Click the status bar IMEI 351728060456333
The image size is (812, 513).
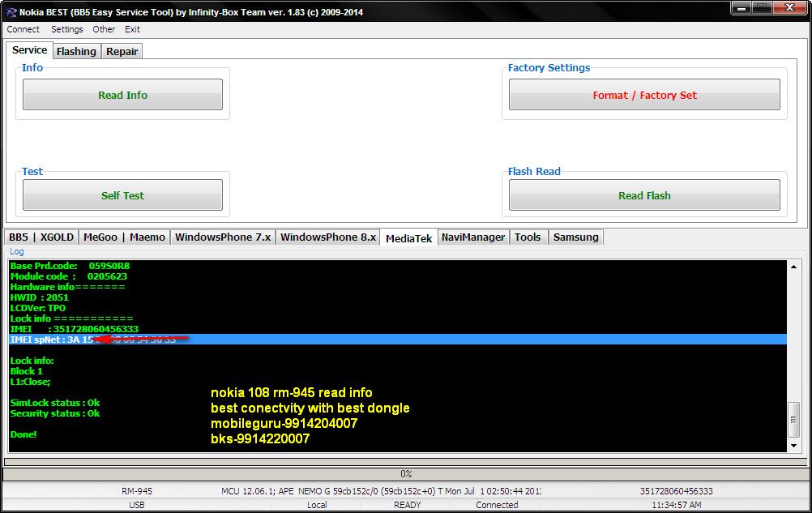tap(677, 491)
